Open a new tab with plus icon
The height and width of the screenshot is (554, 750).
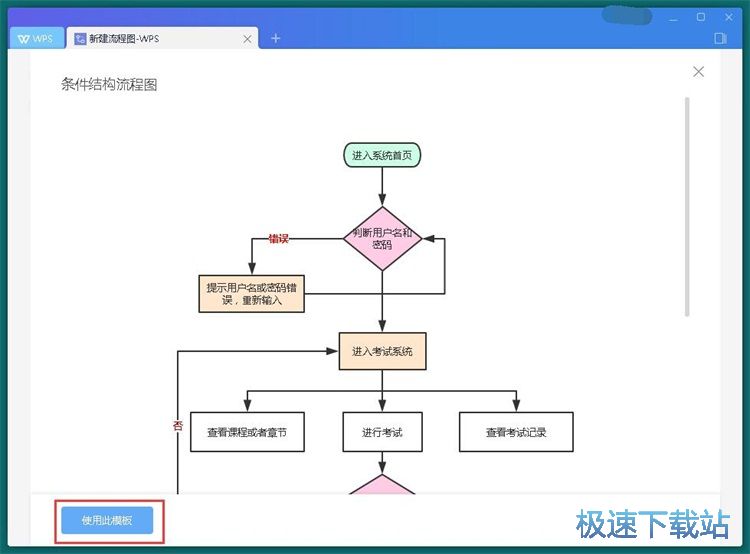276,38
